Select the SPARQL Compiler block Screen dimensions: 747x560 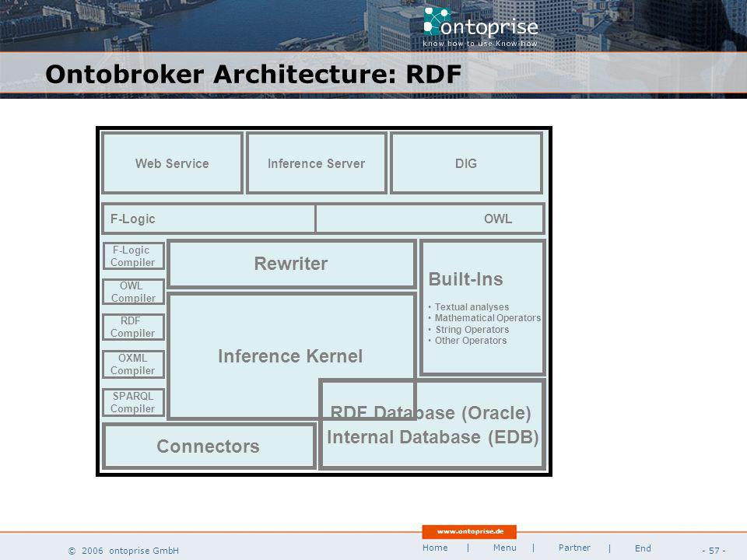(x=133, y=402)
